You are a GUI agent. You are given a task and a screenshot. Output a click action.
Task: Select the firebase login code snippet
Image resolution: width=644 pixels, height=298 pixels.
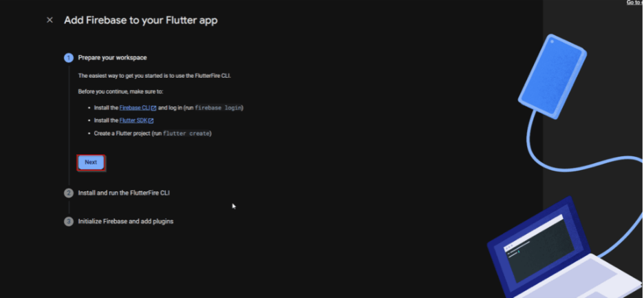point(219,108)
